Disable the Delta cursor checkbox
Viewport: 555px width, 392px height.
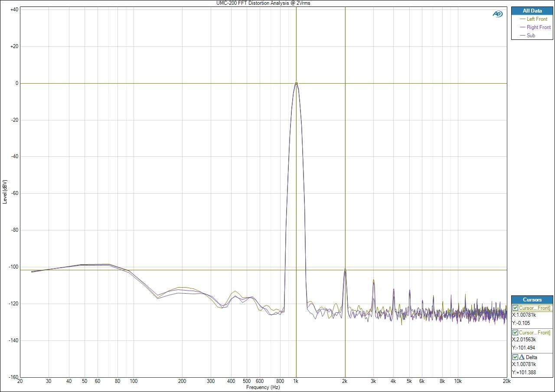tap(515, 357)
